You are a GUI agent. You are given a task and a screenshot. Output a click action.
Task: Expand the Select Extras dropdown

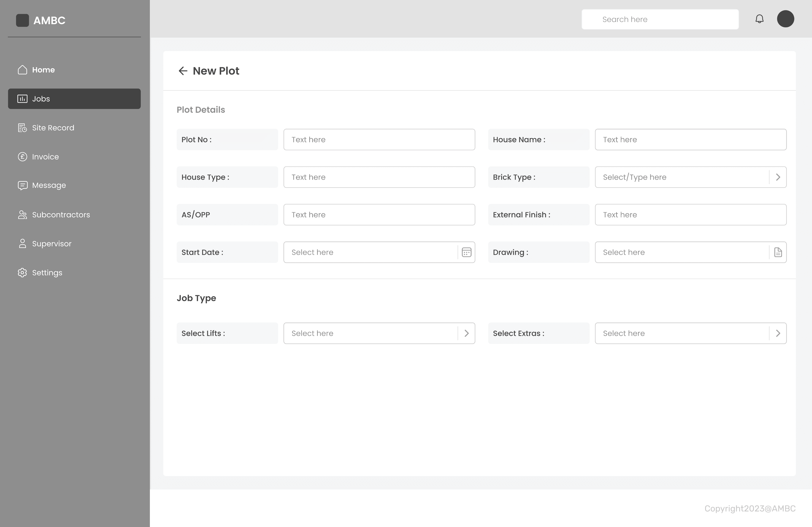778,333
